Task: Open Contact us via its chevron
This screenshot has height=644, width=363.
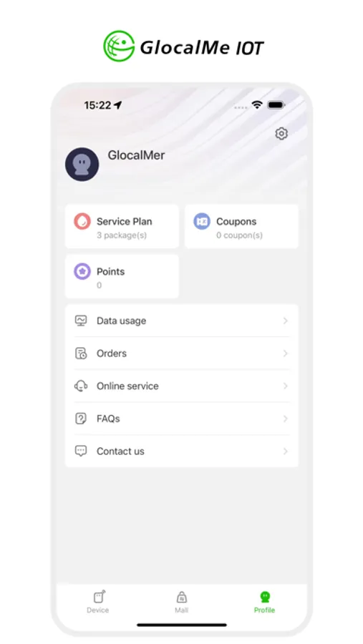Action: click(285, 451)
